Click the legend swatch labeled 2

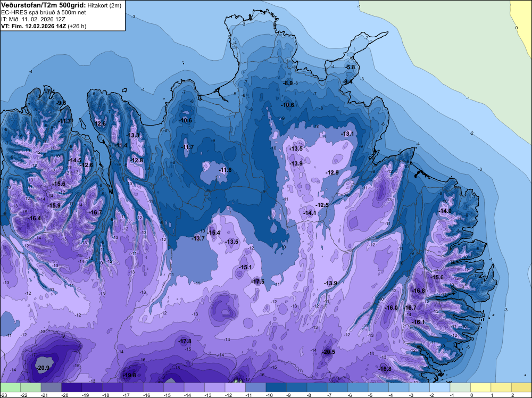tap(521, 387)
